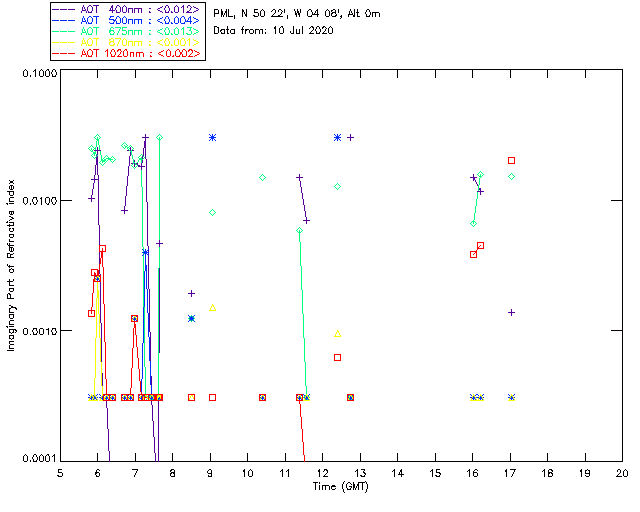The height and width of the screenshot is (512, 640).
Task: Click the purple plus marker at 17 GMT
Action: coord(511,312)
